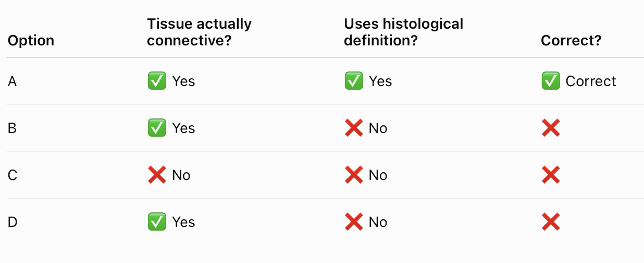Click the red X in row C Correct column
This screenshot has width=644, height=263.
551,175
